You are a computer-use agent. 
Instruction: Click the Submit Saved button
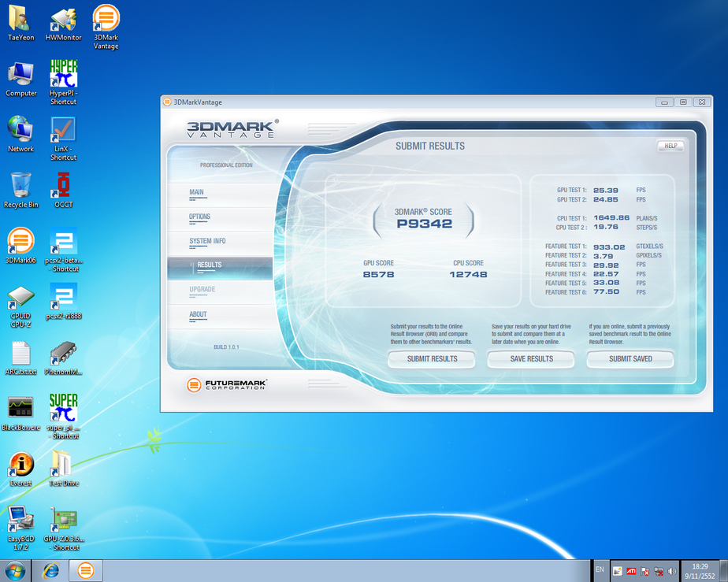[x=630, y=359]
